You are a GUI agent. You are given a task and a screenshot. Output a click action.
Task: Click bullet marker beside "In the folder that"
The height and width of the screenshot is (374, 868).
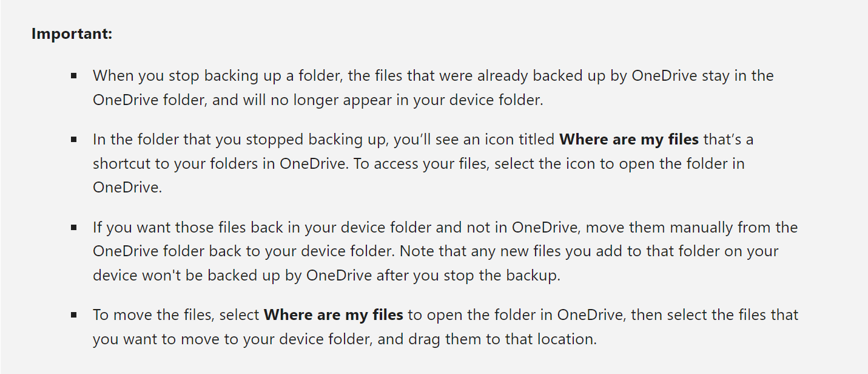point(73,140)
